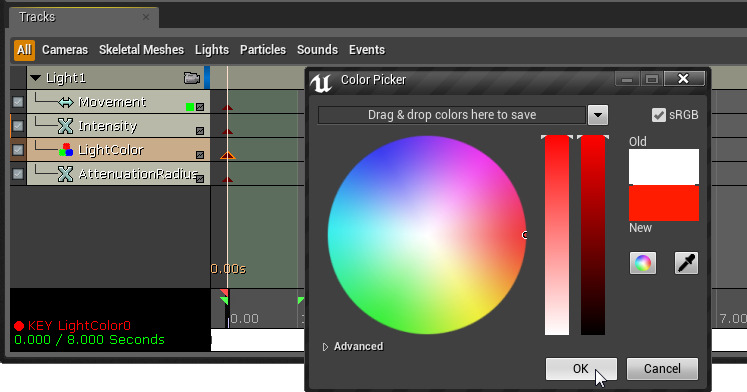
Task: Click the New red color swatch
Action: coord(664,203)
